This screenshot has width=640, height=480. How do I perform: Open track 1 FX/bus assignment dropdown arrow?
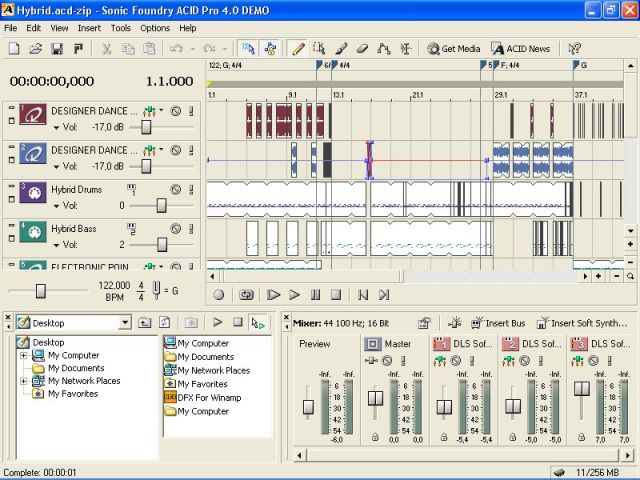[x=161, y=111]
